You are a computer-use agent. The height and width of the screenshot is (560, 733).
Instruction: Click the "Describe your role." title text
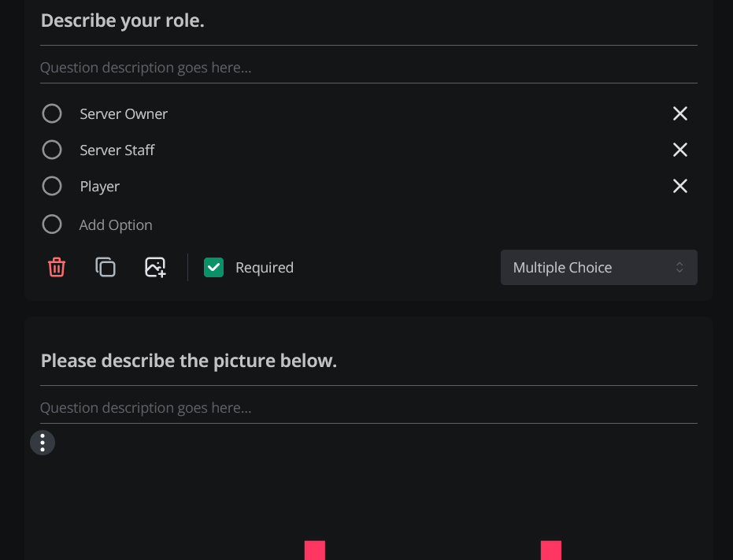pyautogui.click(x=123, y=20)
